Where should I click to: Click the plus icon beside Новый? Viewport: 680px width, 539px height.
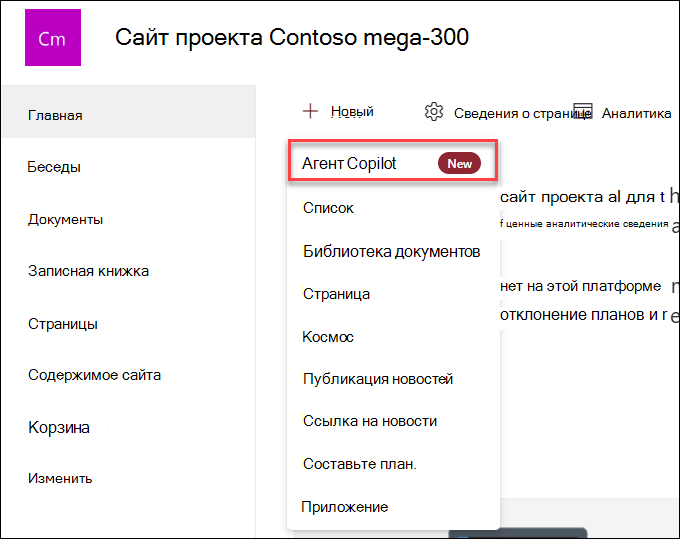pos(310,111)
